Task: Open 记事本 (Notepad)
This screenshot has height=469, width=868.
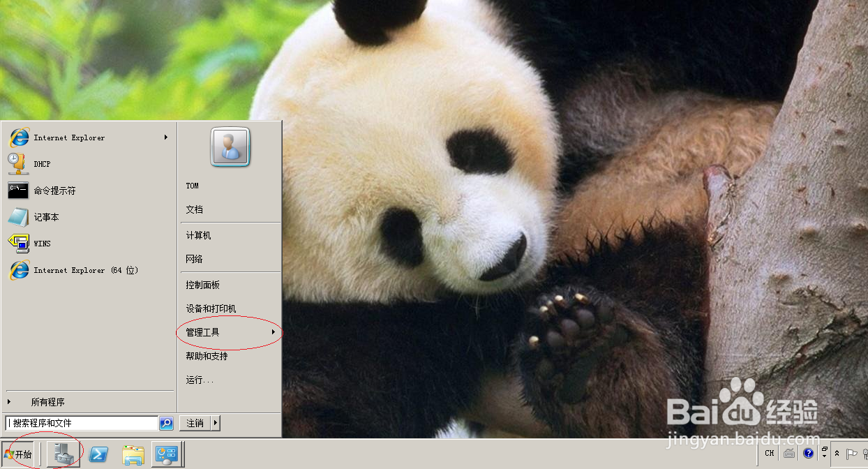Action: (x=45, y=217)
